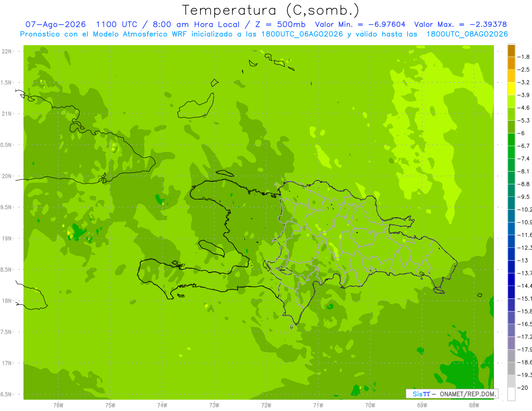
Task: Click the "71W" longitude label
Action: [318, 405]
